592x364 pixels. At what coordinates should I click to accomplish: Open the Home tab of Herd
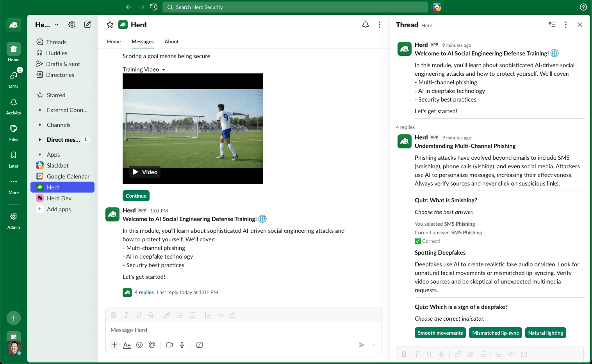(x=114, y=41)
